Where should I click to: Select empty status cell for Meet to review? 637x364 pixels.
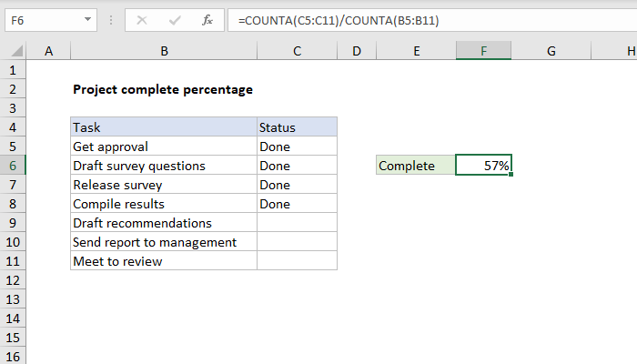click(x=297, y=261)
